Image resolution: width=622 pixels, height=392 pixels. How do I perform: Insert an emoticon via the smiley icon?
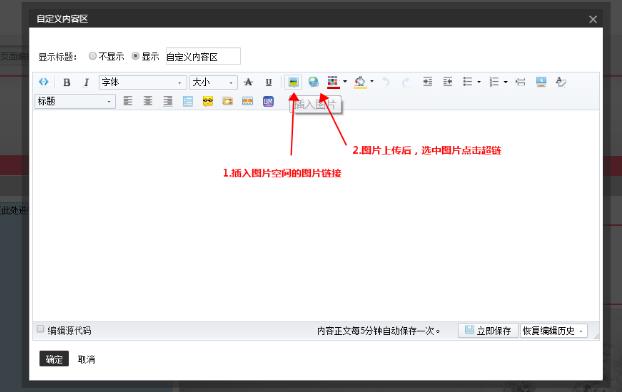click(x=208, y=101)
